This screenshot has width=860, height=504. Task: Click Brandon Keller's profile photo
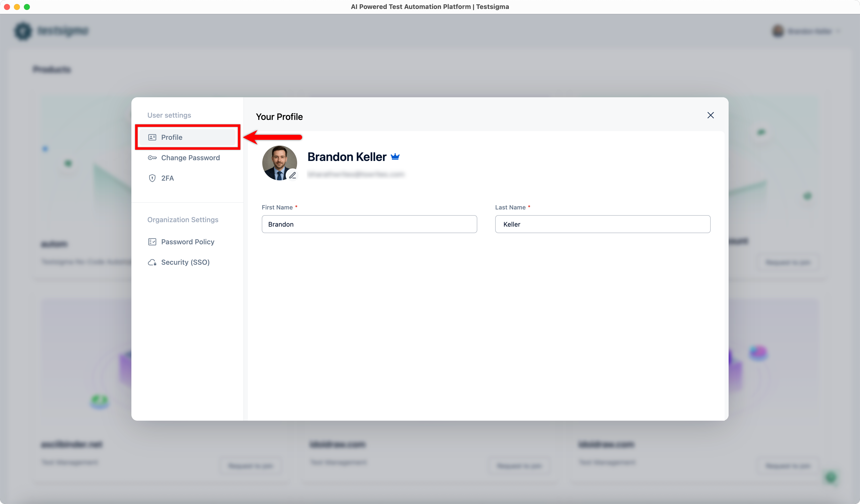click(279, 163)
